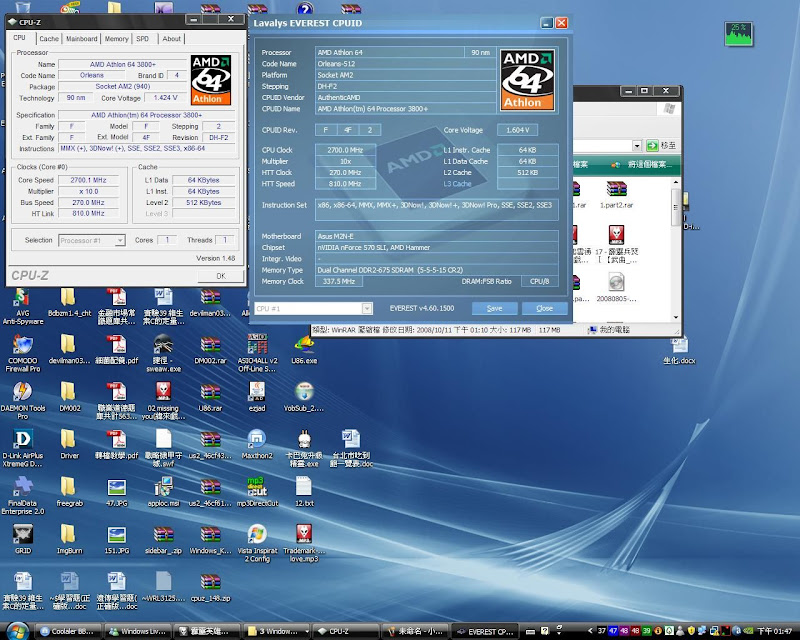Select the U86.exe file icon
Screen dimensions: 800x640
click(304, 350)
